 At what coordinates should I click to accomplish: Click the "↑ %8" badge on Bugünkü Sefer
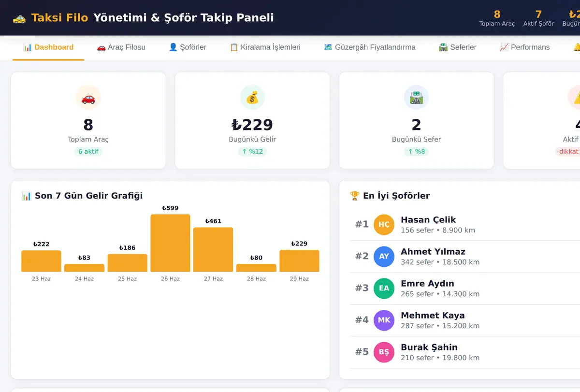(417, 151)
